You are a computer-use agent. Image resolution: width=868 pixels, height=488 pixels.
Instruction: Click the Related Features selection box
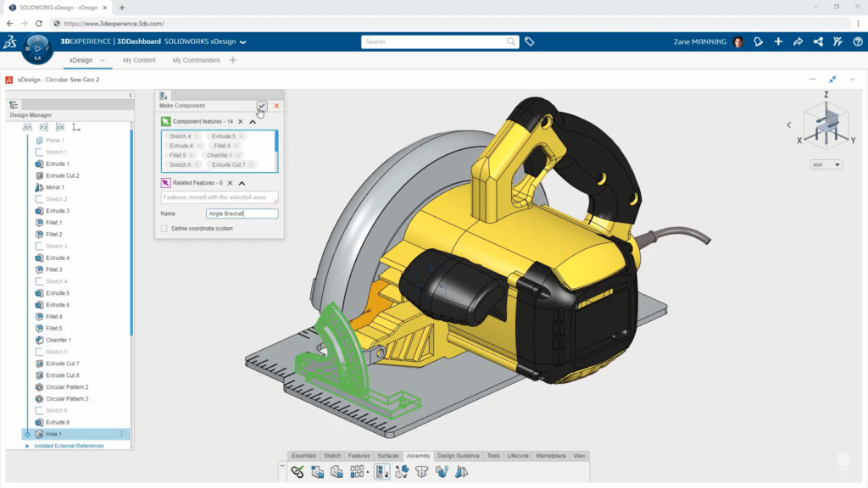[220, 197]
